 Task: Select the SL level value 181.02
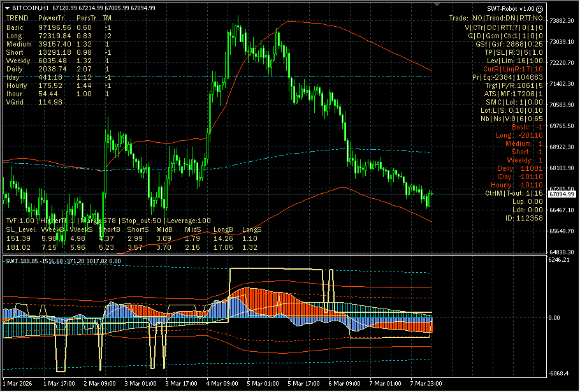[18, 247]
